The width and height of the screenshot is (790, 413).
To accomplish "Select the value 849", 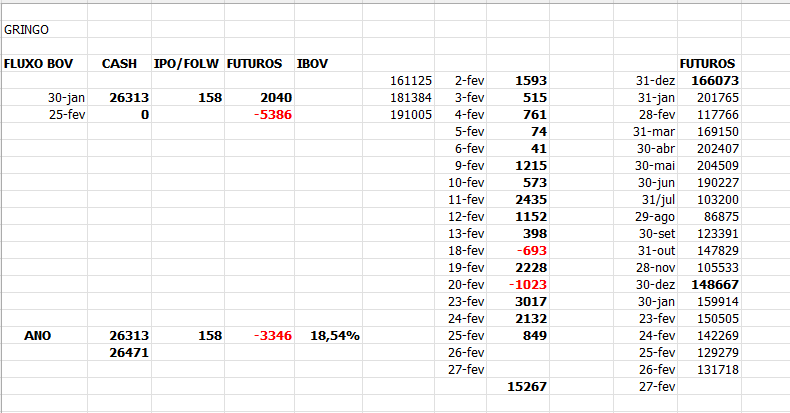I will pos(518,335).
